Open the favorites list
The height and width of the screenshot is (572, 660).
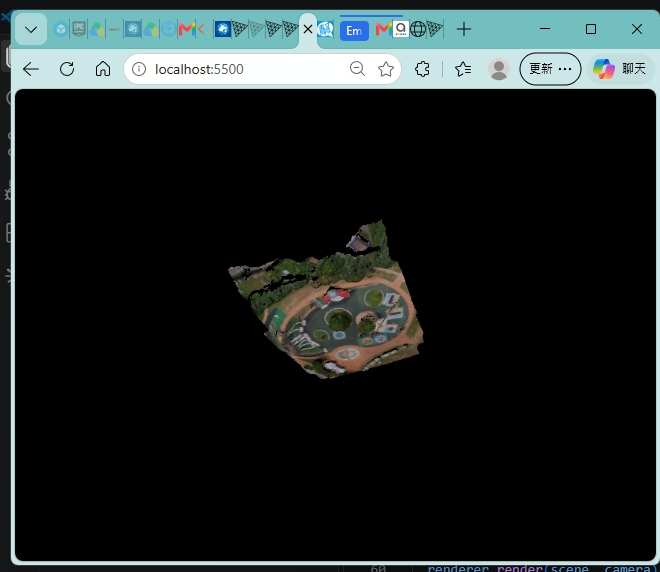point(463,69)
